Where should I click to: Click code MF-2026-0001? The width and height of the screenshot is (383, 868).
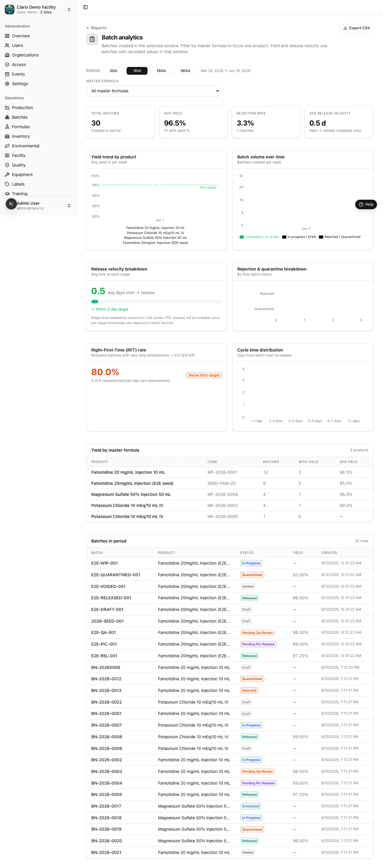click(x=222, y=473)
